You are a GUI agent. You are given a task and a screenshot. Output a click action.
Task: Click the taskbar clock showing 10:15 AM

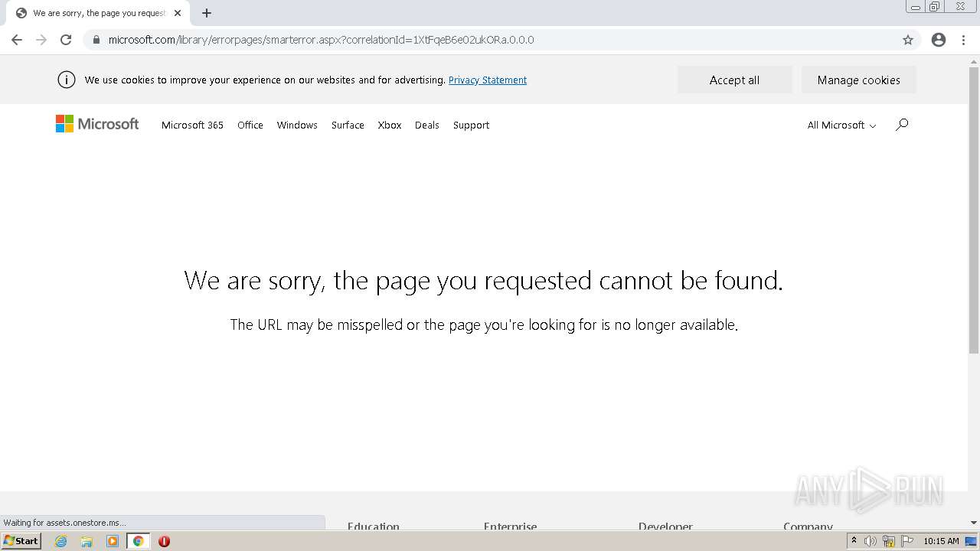(x=941, y=541)
